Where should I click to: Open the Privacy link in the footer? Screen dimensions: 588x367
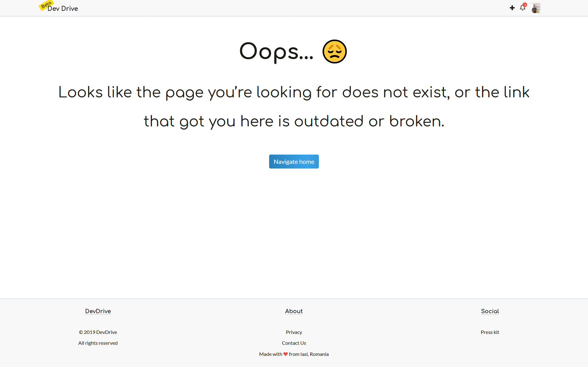tap(294, 332)
